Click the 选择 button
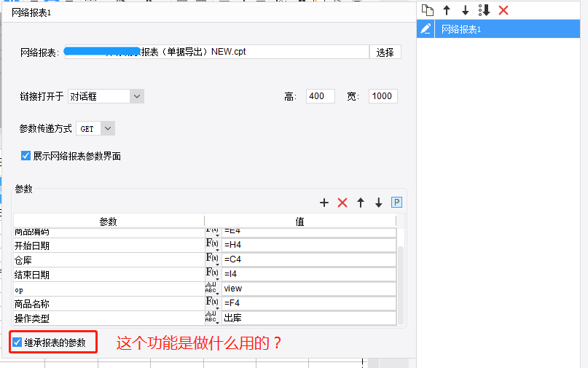This screenshot has height=368, width=588. pyautogui.click(x=385, y=52)
